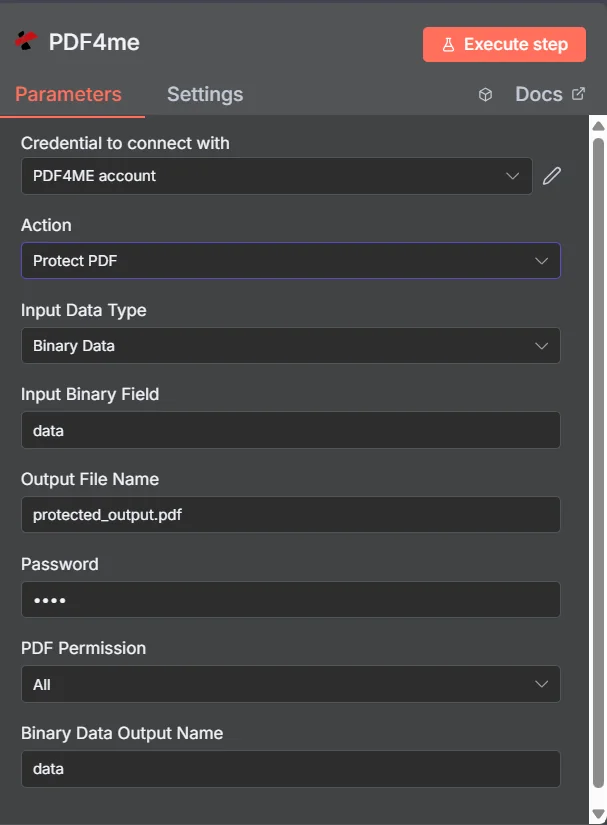The height and width of the screenshot is (825, 607).
Task: Open the Action dropdown showing Protect PDF
Action: pos(291,260)
